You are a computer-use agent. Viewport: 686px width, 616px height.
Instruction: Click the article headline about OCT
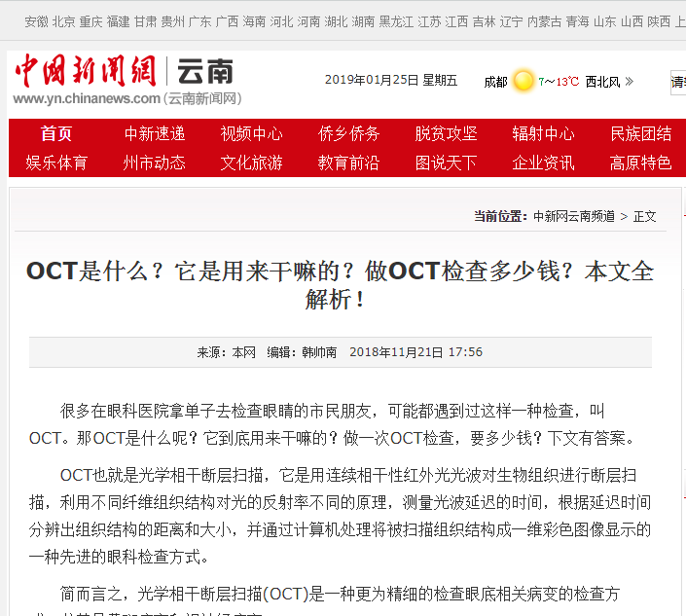(x=340, y=284)
